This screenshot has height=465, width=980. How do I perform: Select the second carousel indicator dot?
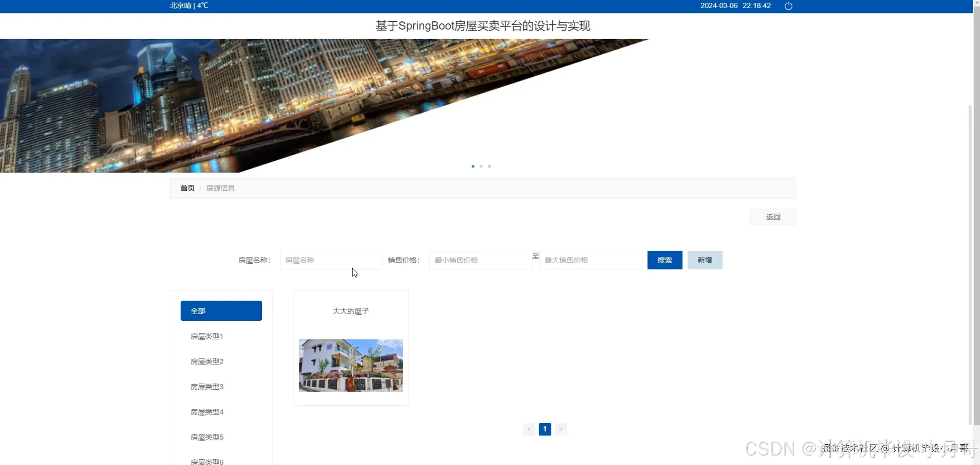(x=481, y=166)
